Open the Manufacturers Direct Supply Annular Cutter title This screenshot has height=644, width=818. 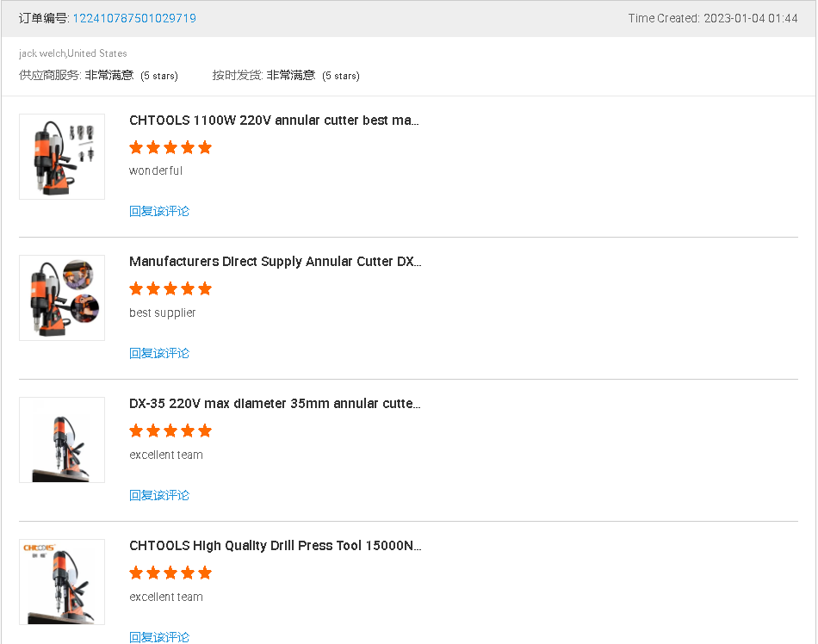(x=275, y=262)
